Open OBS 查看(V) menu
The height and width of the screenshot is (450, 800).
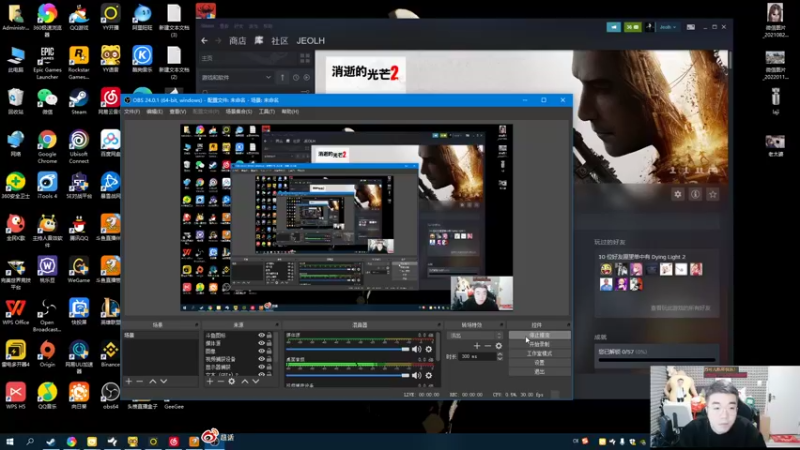pos(178,112)
